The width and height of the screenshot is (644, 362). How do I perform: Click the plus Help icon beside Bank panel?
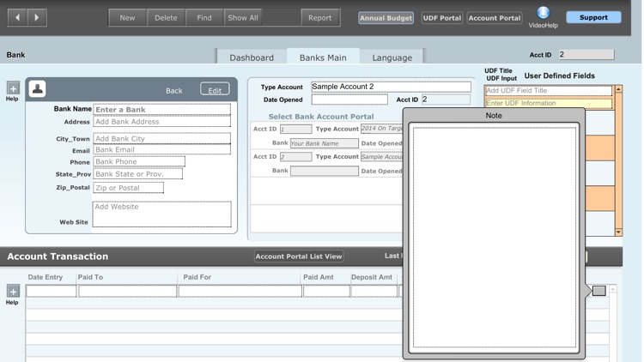click(x=13, y=87)
